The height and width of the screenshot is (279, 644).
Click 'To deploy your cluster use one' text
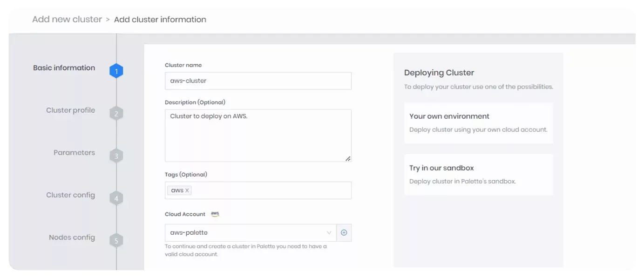coord(479,87)
